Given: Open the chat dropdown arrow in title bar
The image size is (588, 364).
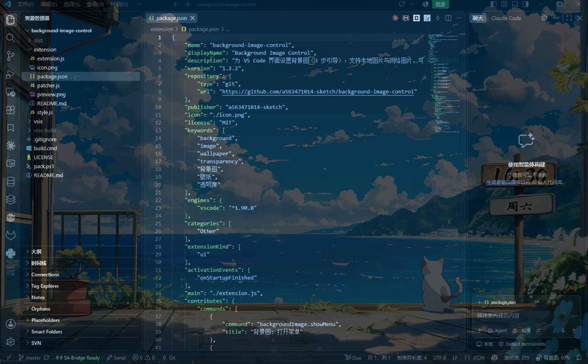Looking at the screenshot, I should pyautogui.click(x=412, y=4).
